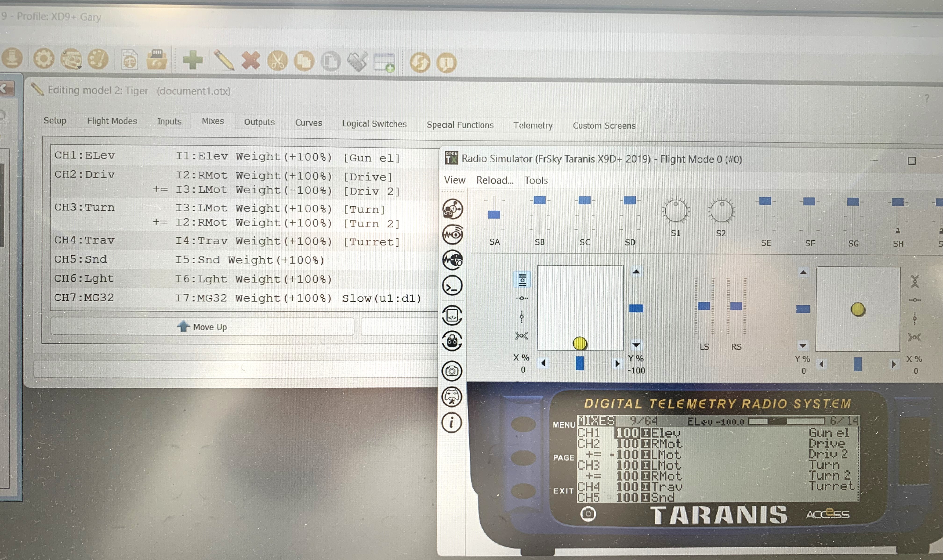This screenshot has width=943, height=560.
Task: Click the info bubble toolbar icon
Action: pyautogui.click(x=446, y=63)
